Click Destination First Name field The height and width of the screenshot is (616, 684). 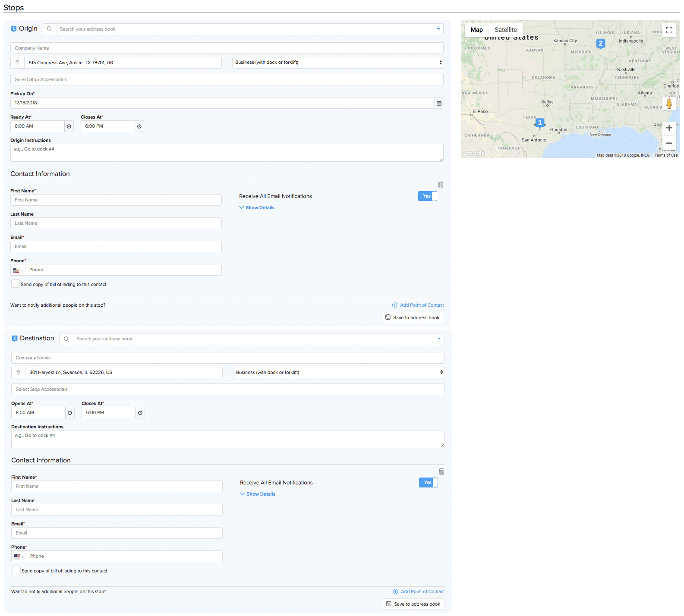pyautogui.click(x=117, y=487)
